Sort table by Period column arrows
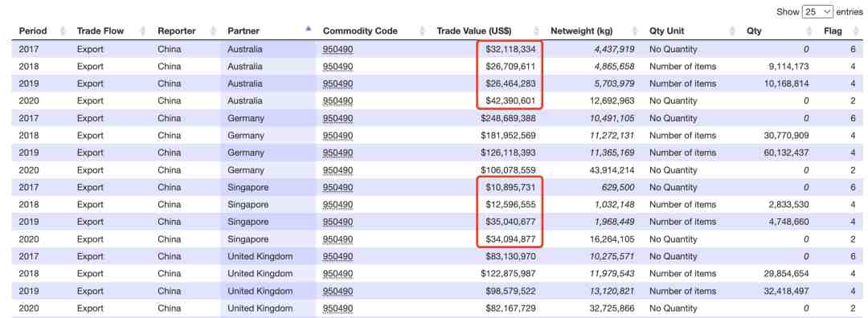 coord(63,31)
